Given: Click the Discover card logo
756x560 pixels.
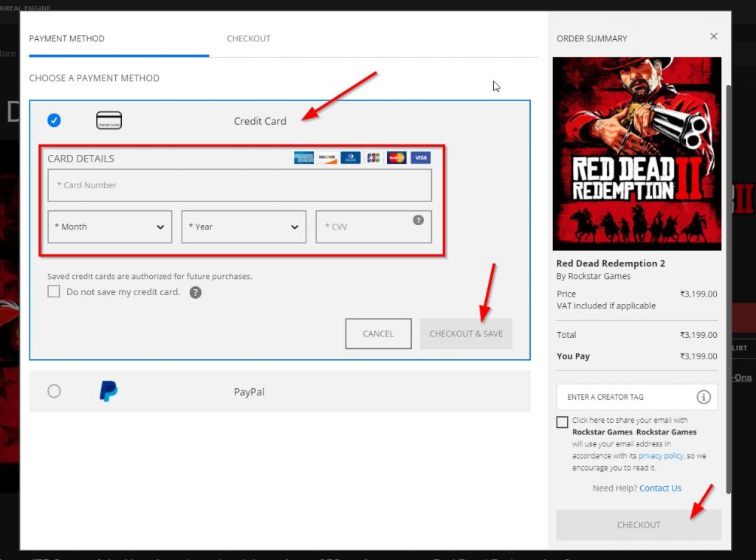Looking at the screenshot, I should tap(327, 158).
